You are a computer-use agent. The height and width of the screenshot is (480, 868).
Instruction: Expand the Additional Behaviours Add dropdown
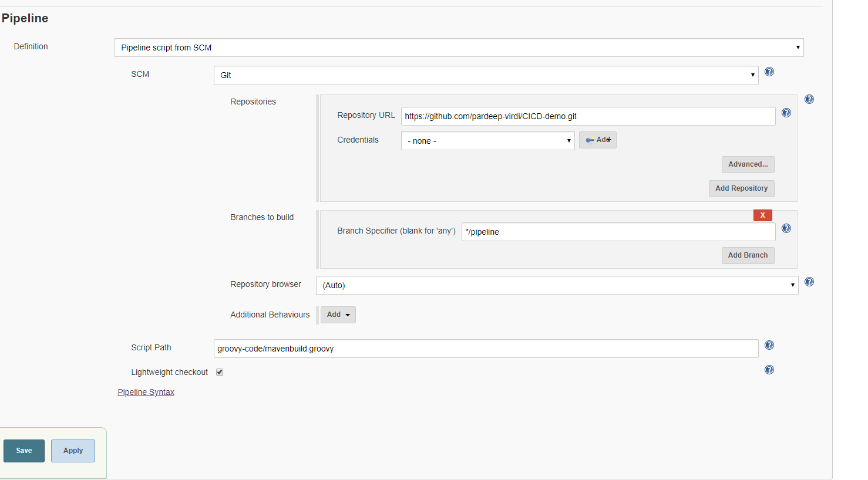pyautogui.click(x=338, y=315)
